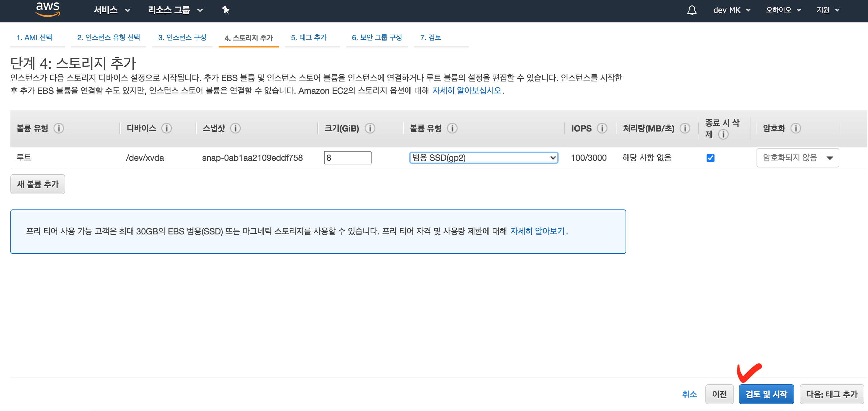
Task: Click the volume size input field
Action: [x=347, y=158]
